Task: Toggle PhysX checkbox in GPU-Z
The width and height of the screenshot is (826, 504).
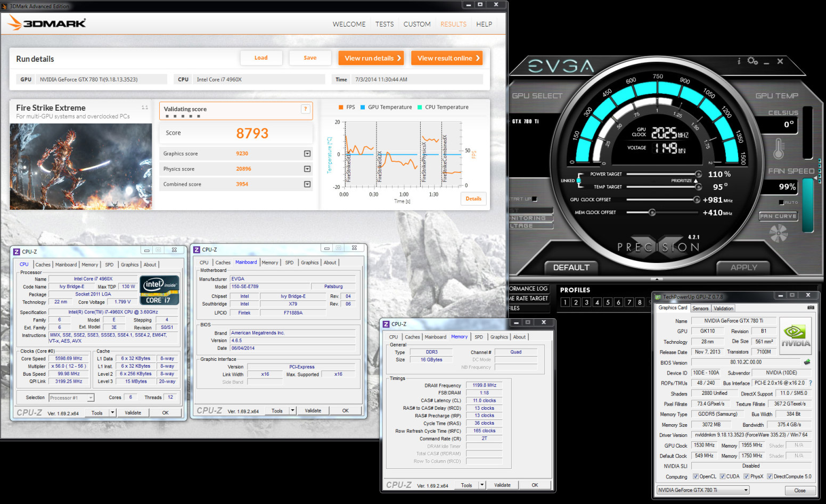Action: coord(746,476)
